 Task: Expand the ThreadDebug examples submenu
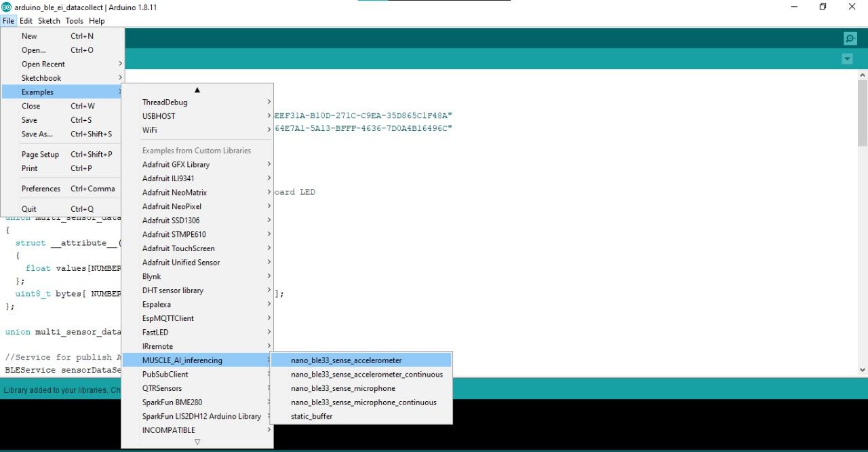197,102
